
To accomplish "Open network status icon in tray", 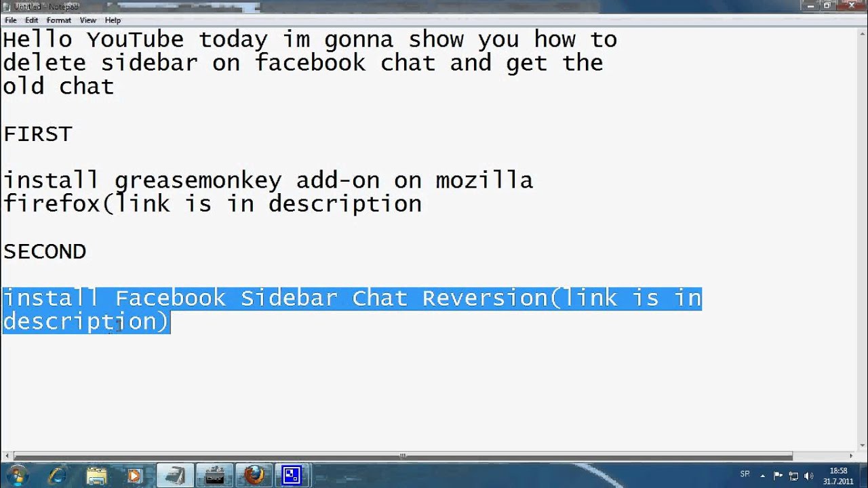I will tap(793, 476).
